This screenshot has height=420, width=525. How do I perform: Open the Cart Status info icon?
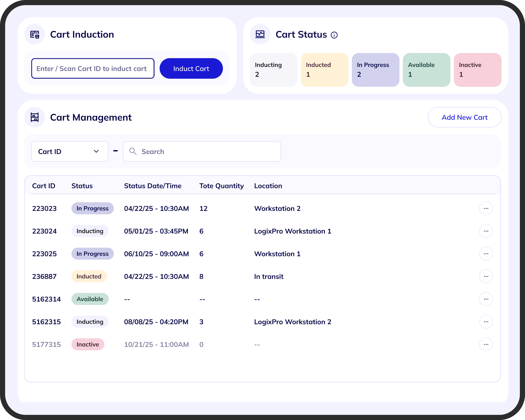pyautogui.click(x=334, y=35)
